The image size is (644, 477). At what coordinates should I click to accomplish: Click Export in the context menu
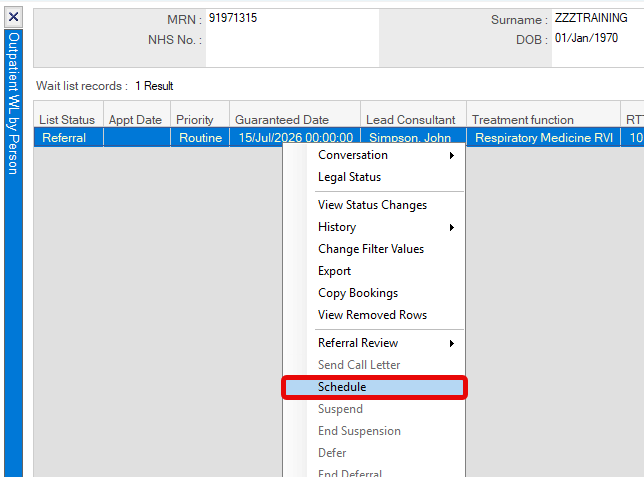pos(334,271)
